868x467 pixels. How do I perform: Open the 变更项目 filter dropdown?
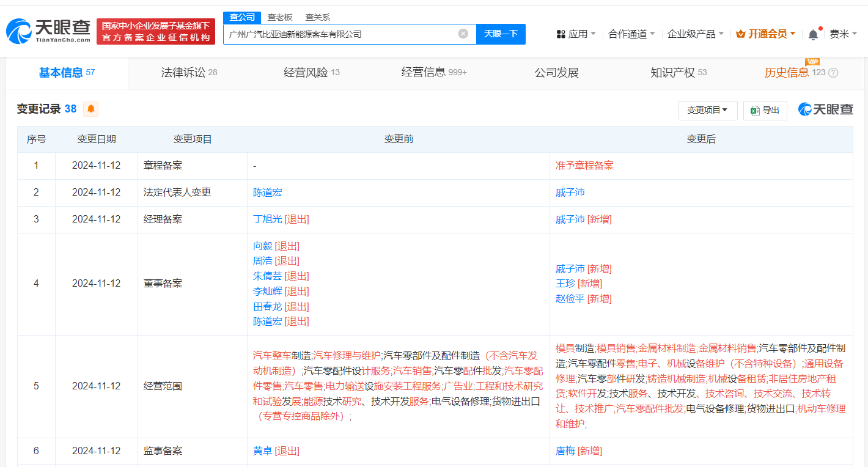(x=708, y=110)
